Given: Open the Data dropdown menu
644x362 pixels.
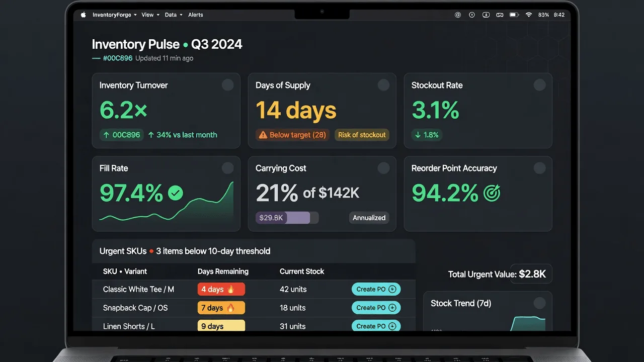Looking at the screenshot, I should [174, 15].
